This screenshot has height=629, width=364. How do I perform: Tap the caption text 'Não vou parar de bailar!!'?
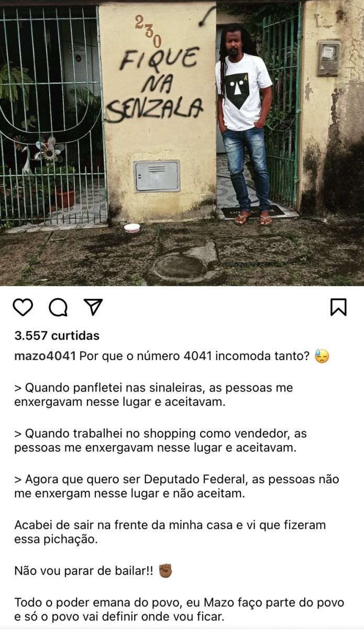coord(84,570)
